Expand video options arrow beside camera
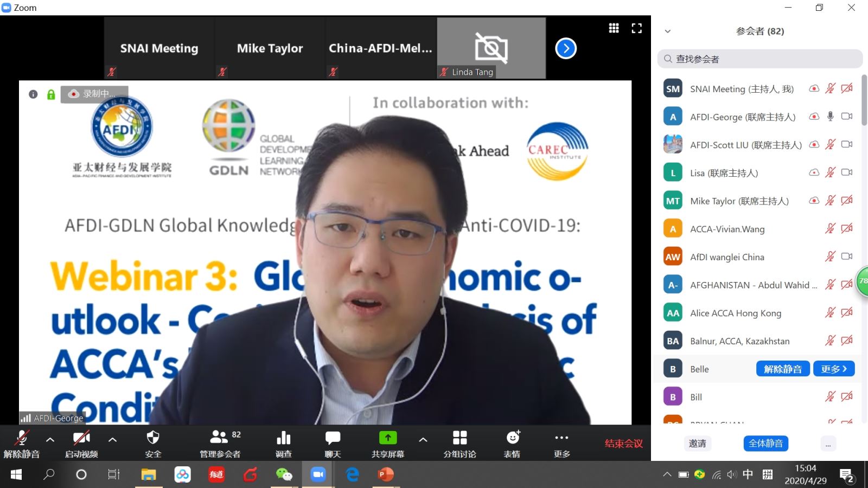The width and height of the screenshot is (868, 488). (x=113, y=440)
